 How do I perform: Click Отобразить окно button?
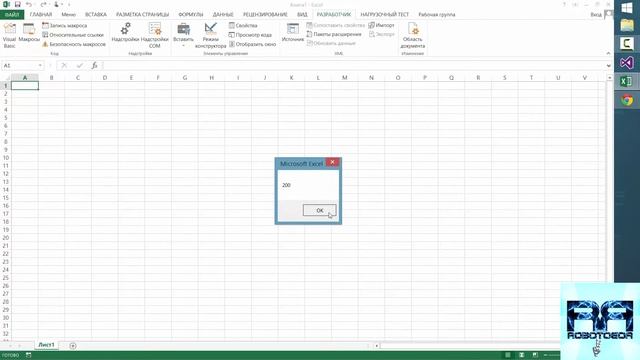pyautogui.click(x=252, y=44)
